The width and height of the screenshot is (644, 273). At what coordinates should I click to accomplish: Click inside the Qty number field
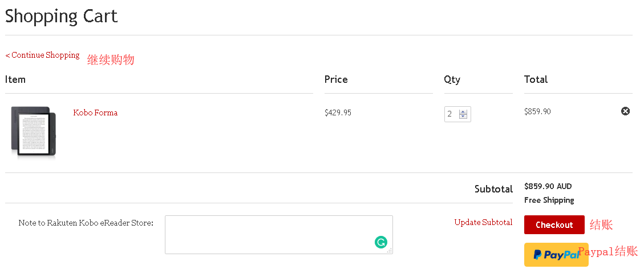tap(451, 114)
